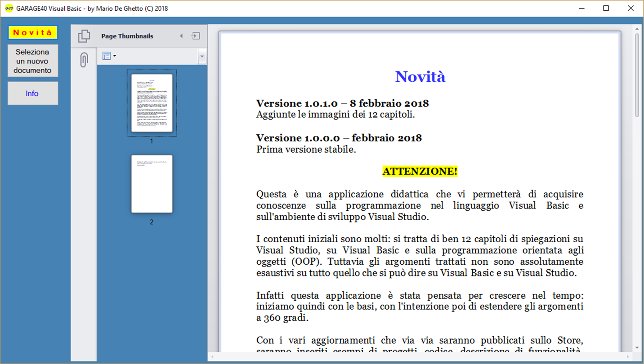Click "Versione 1.0.0.0 – febbraio 2018" line
Screen dimensions: 644x364
click(339, 138)
